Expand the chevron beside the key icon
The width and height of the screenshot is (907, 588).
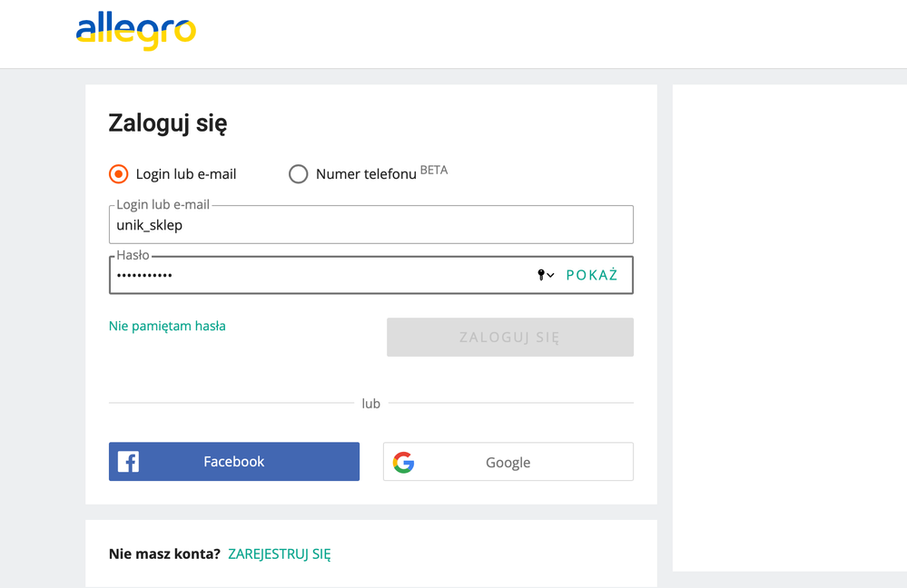tap(551, 276)
